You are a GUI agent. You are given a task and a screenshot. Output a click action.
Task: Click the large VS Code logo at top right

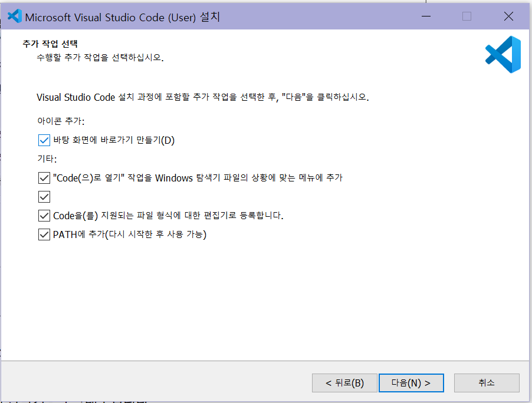pyautogui.click(x=503, y=55)
